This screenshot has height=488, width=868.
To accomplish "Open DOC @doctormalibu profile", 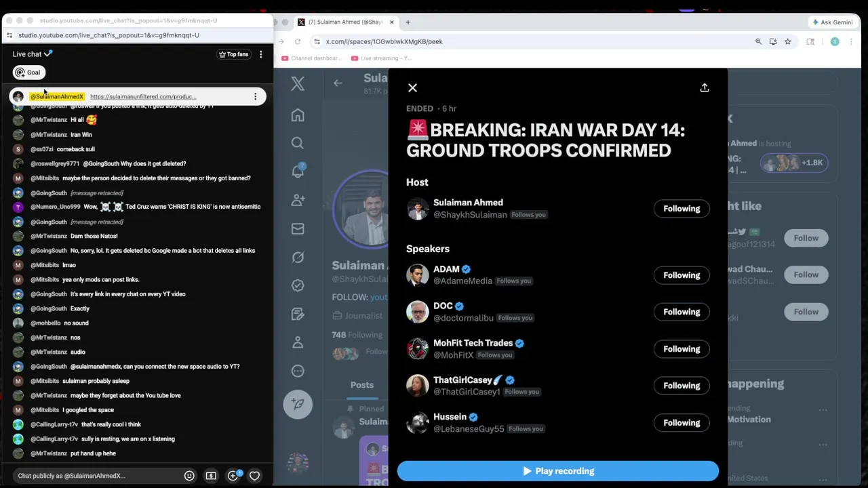I will (463, 318).
